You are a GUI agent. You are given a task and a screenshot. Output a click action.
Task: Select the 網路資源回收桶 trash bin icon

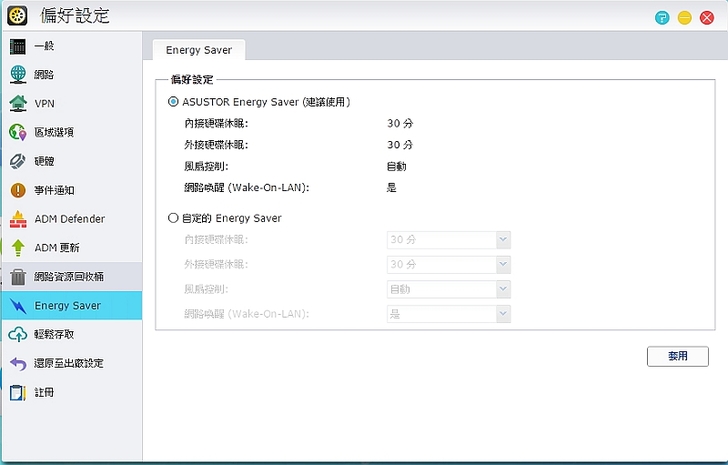pyautogui.click(x=18, y=277)
